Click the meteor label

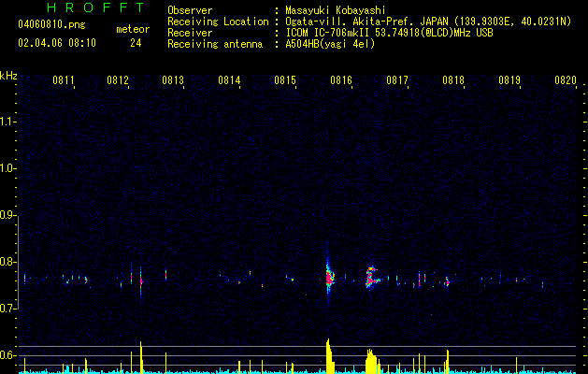(133, 29)
